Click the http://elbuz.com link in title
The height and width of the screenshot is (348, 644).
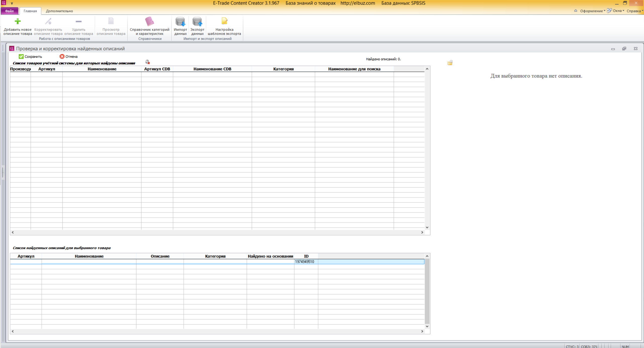point(358,3)
